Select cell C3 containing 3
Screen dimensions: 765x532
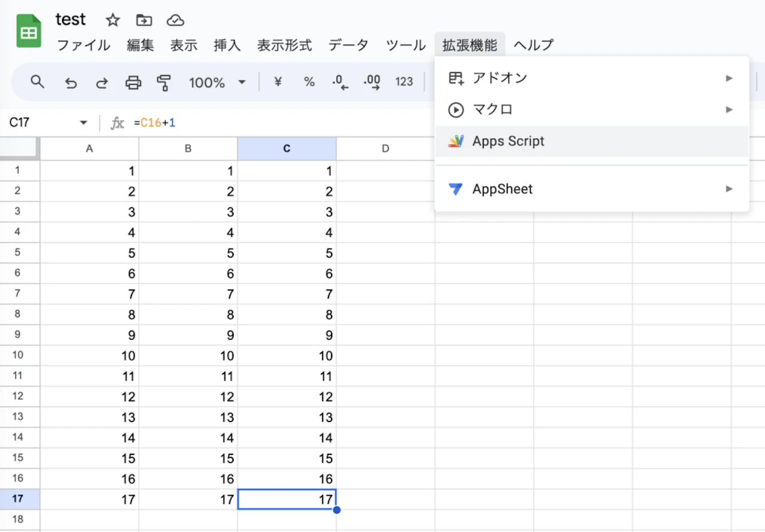coord(287,212)
